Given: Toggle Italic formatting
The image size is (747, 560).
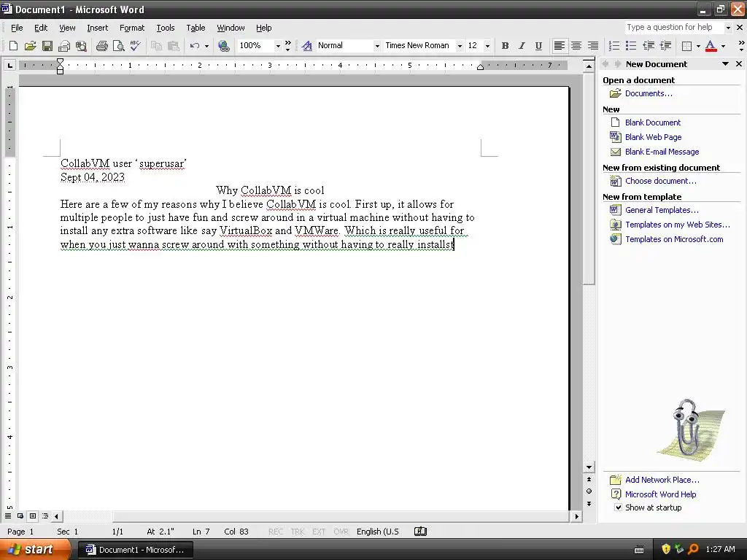Looking at the screenshot, I should [522, 46].
